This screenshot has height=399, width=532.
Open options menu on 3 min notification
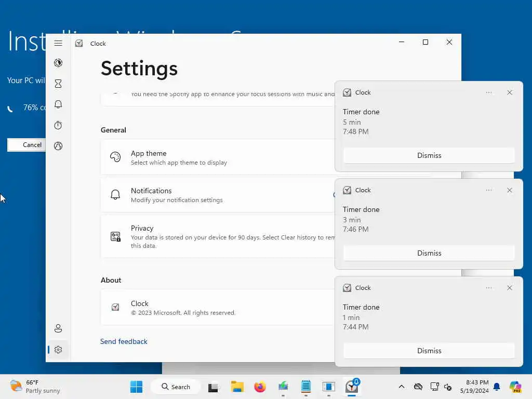(488, 190)
